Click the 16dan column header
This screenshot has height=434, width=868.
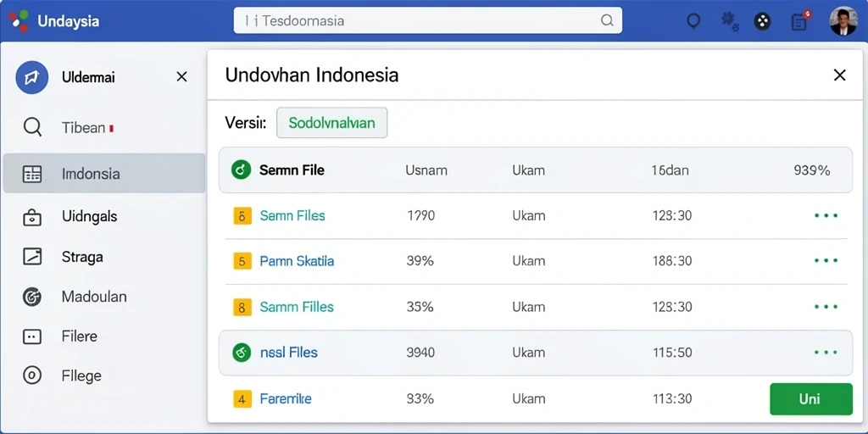pyautogui.click(x=670, y=170)
